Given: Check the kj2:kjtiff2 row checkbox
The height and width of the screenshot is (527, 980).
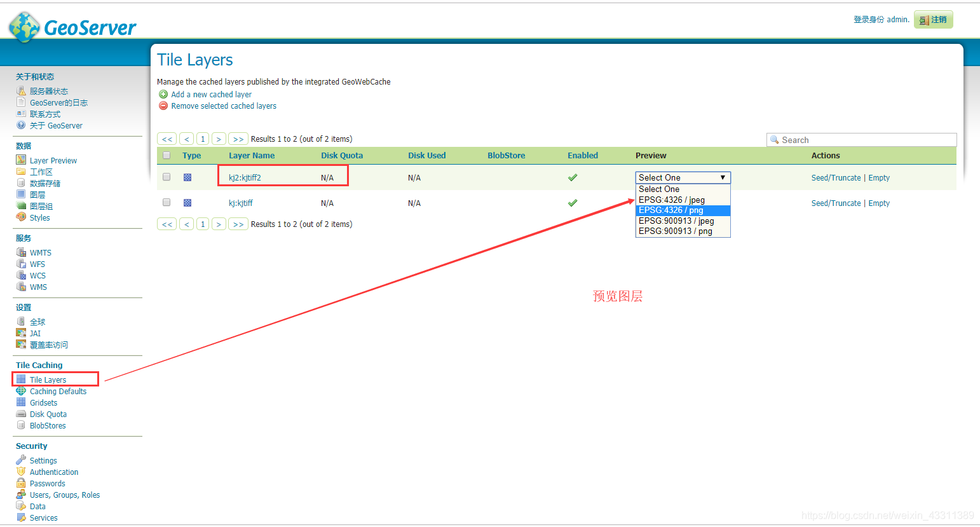Looking at the screenshot, I should (167, 177).
